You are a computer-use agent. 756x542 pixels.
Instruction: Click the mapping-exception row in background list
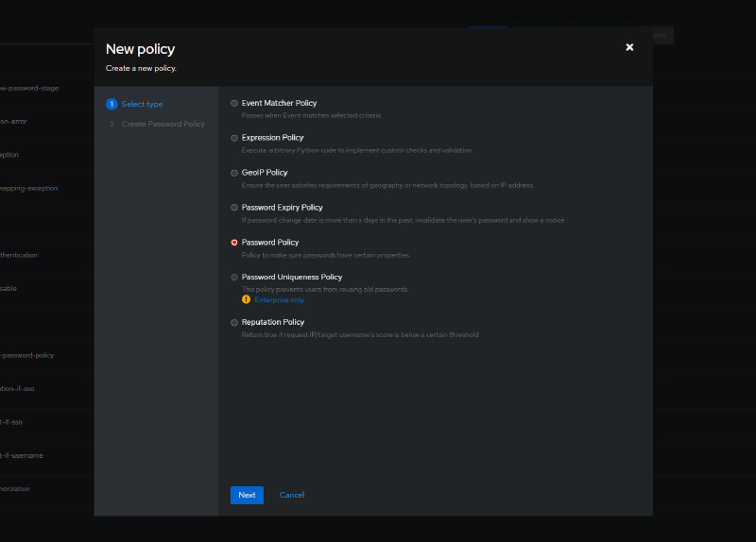29,188
